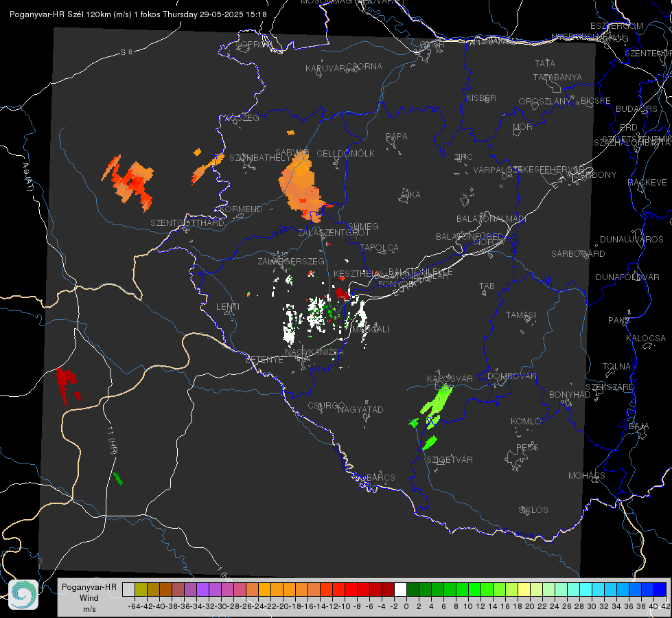Click the MOHACS city label

click(x=587, y=476)
